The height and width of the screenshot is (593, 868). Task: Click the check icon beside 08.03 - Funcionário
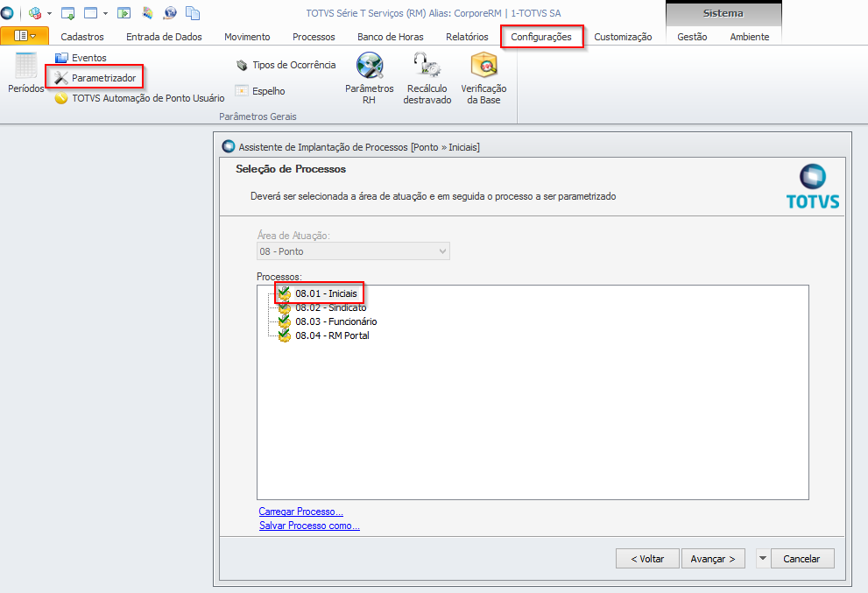click(285, 321)
